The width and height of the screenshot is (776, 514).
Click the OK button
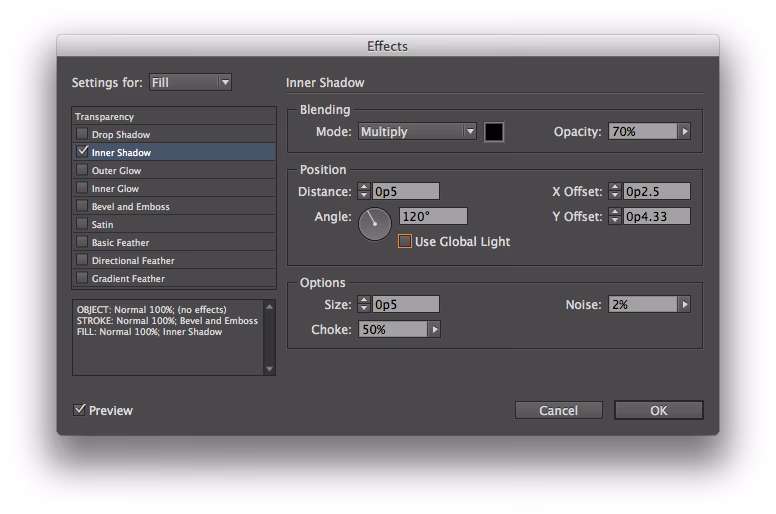coord(658,410)
